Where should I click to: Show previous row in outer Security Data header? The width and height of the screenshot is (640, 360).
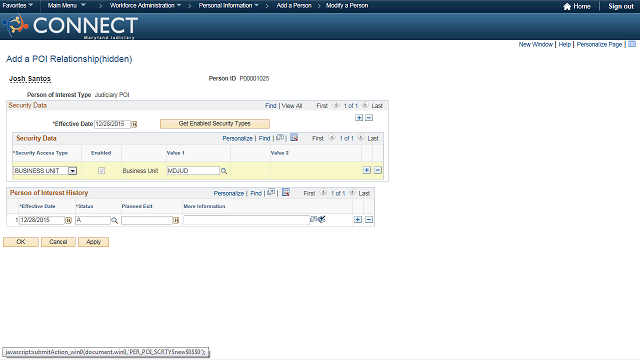[336, 105]
